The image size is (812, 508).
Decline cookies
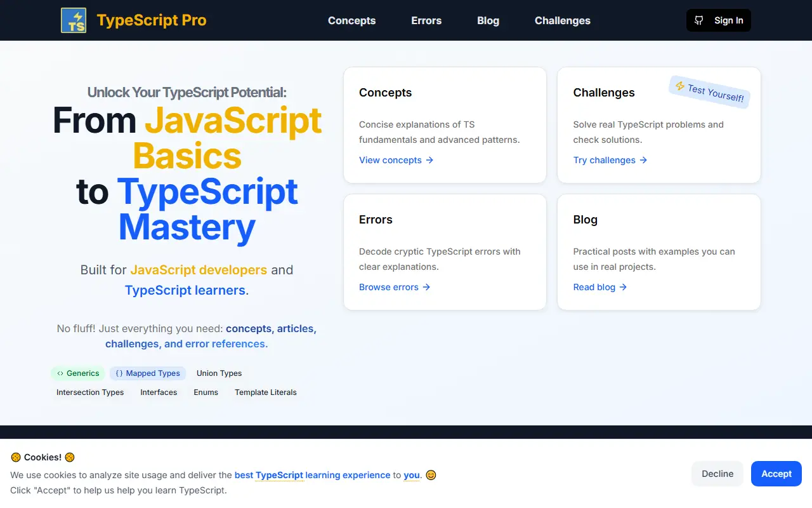[x=717, y=474]
